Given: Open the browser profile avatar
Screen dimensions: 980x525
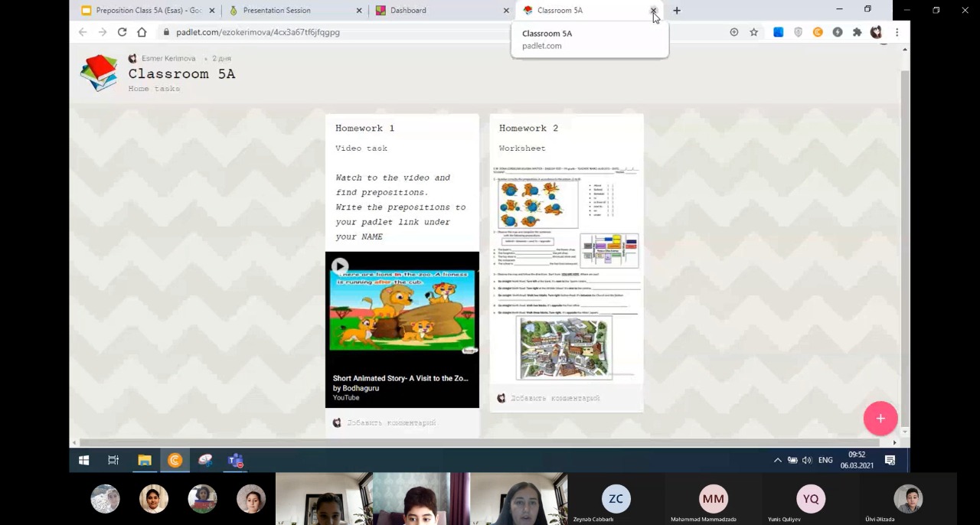Looking at the screenshot, I should click(x=877, y=32).
